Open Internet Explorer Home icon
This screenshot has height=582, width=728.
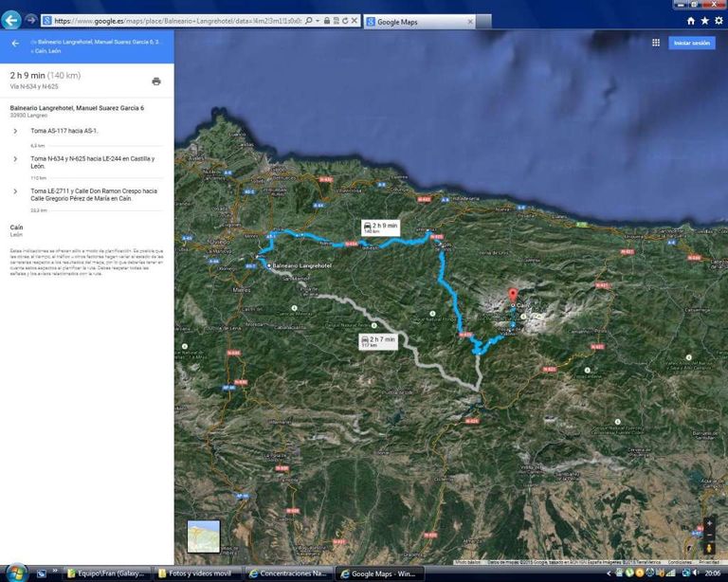690,20
